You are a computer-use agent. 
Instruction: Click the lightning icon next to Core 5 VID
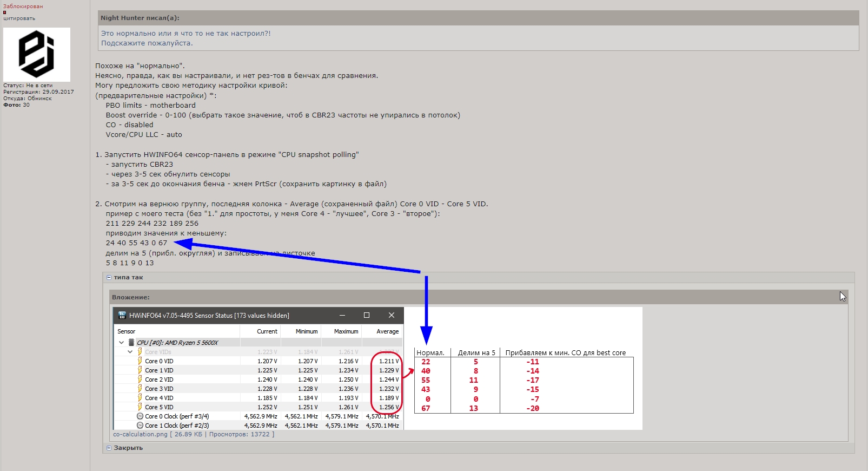[140, 407]
